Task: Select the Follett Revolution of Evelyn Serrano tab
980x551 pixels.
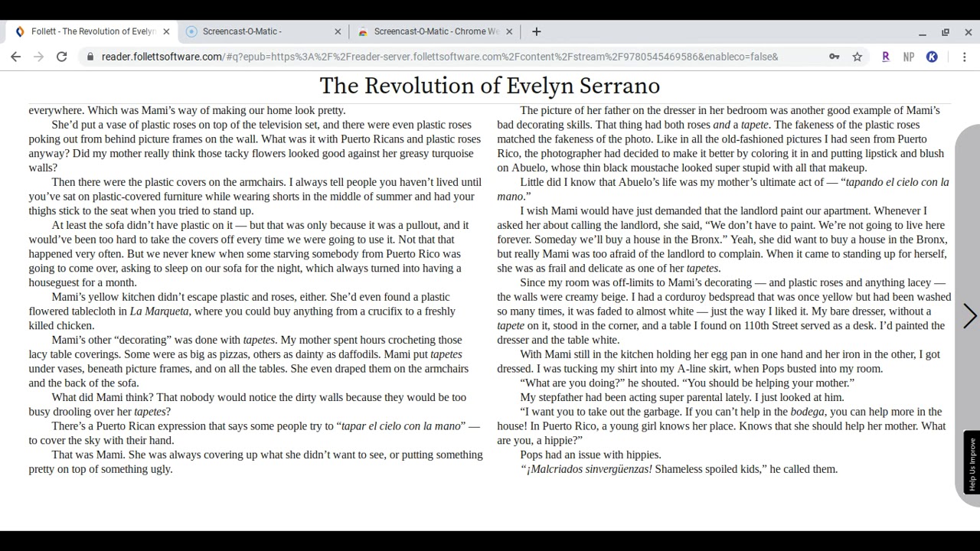Action: tap(91, 31)
